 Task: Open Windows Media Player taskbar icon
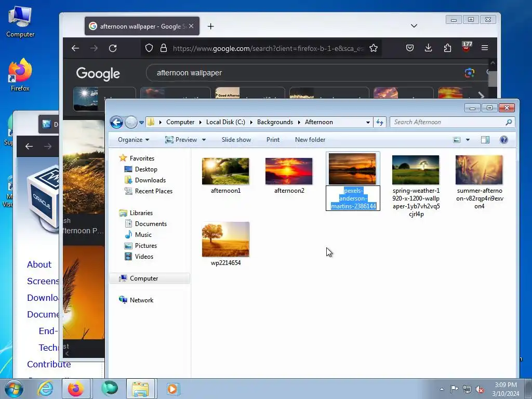click(172, 389)
